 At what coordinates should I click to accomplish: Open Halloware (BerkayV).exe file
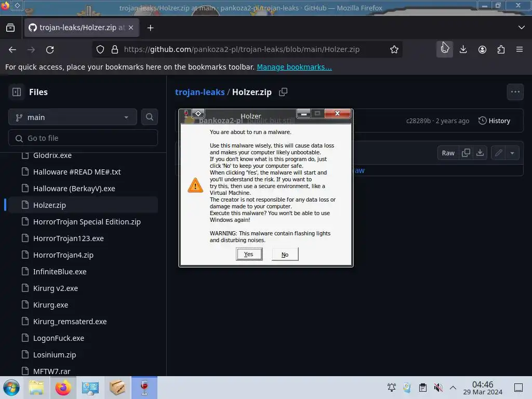pyautogui.click(x=74, y=188)
